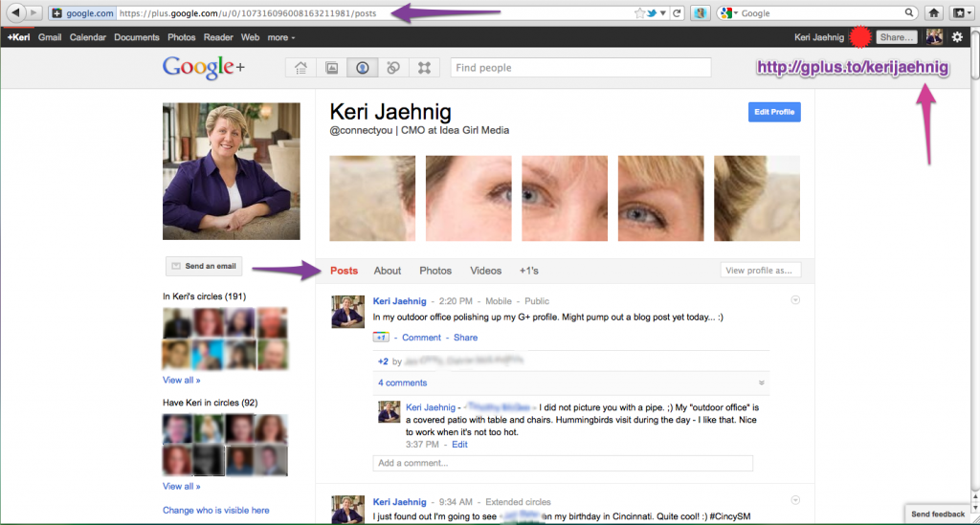Screen dimensions: 980x525
Task: Switch to the Videos tab
Action: tap(485, 271)
